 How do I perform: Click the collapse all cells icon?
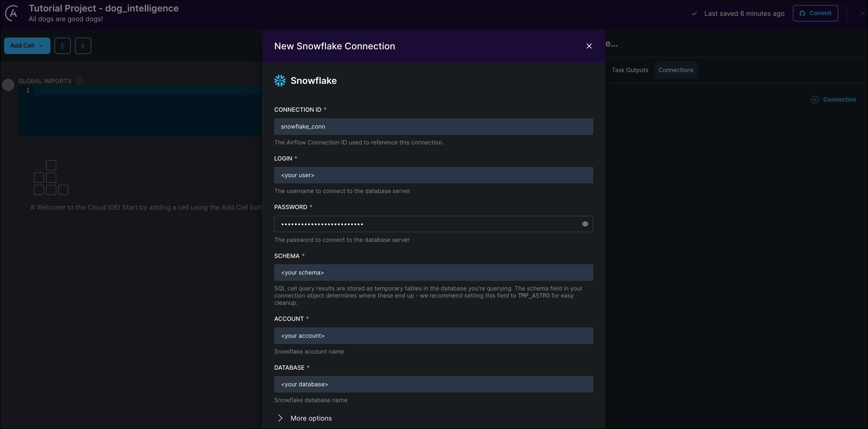point(83,46)
